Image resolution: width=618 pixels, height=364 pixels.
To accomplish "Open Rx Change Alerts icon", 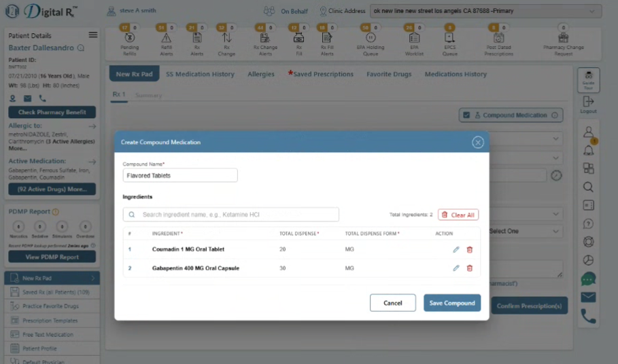I will coord(265,38).
